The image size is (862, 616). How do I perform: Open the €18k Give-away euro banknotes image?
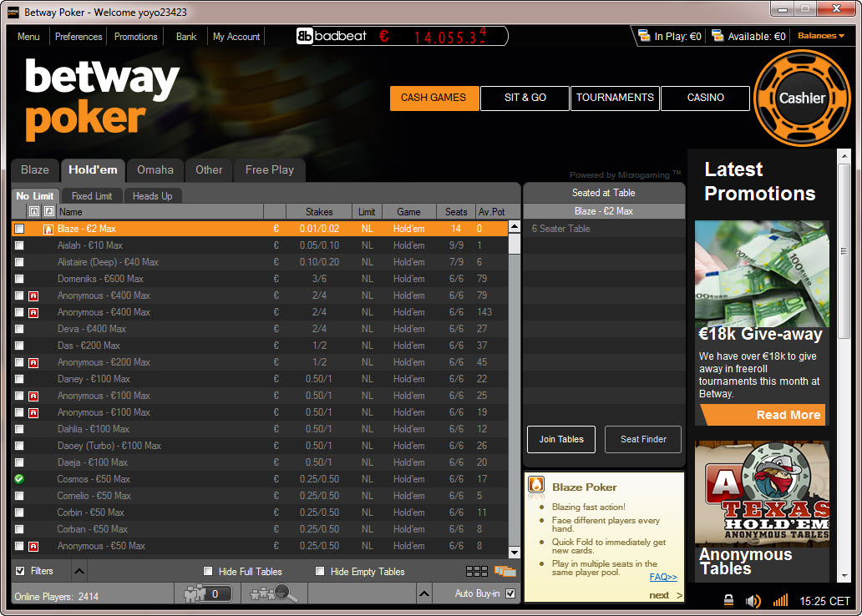click(762, 274)
